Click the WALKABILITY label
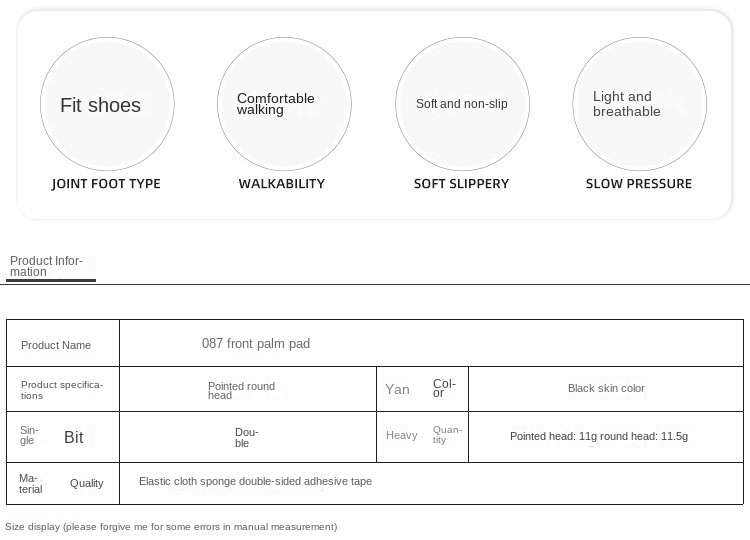The height and width of the screenshot is (540, 750). [282, 184]
